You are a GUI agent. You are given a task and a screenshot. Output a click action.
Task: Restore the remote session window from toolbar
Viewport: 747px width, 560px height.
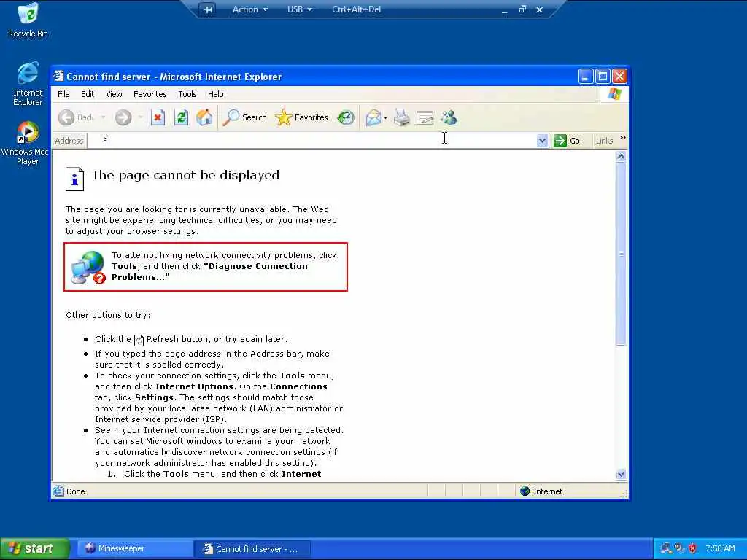(522, 9)
